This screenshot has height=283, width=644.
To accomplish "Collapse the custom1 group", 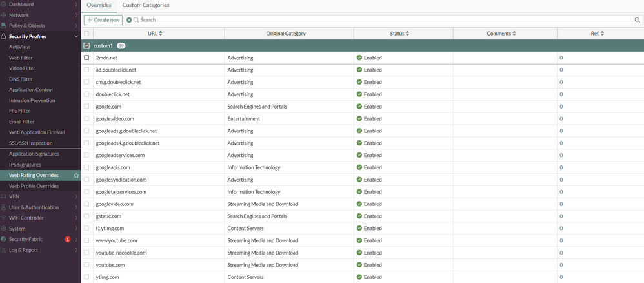I will pos(86,46).
